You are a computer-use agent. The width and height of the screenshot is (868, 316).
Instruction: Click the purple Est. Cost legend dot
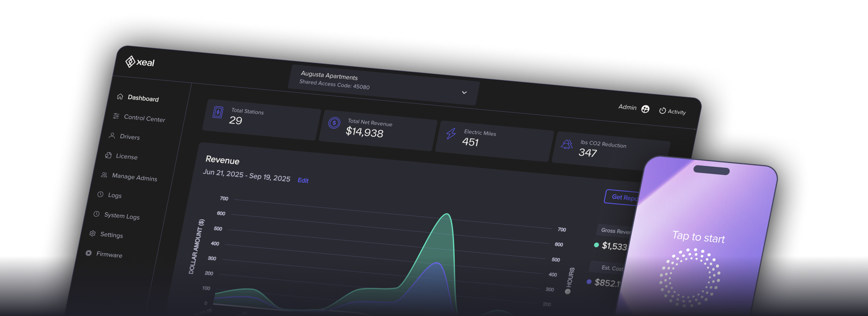[x=589, y=282]
